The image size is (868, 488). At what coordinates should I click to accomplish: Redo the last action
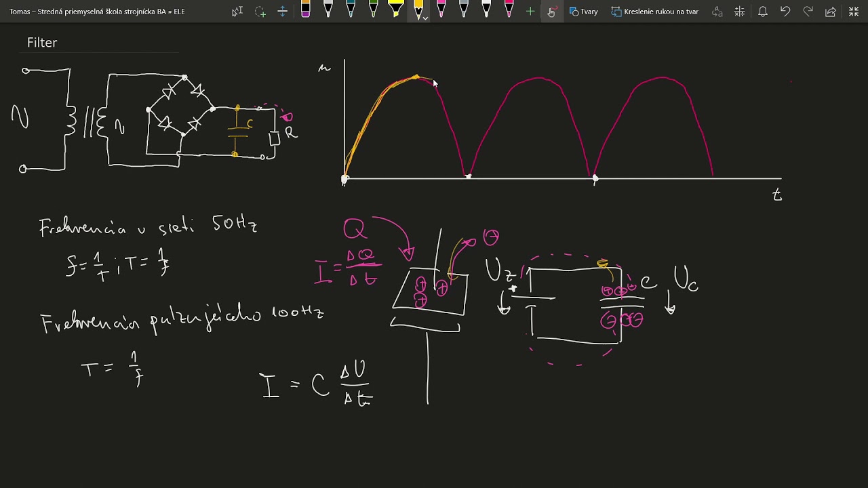pos(808,12)
